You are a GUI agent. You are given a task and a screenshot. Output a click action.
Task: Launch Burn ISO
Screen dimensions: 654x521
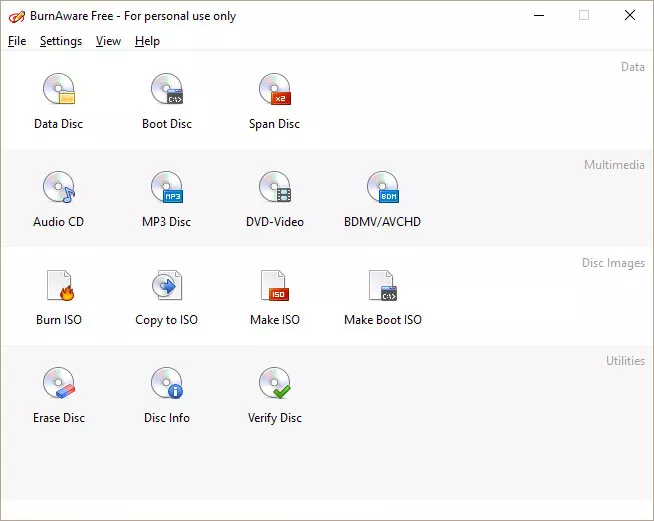tap(58, 297)
